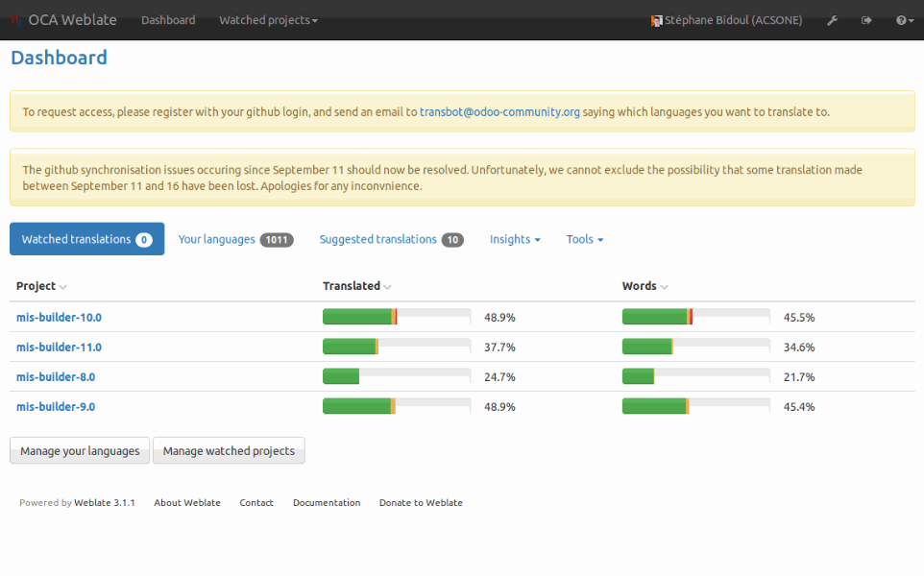Expand the Watched projects menu

[x=268, y=20]
